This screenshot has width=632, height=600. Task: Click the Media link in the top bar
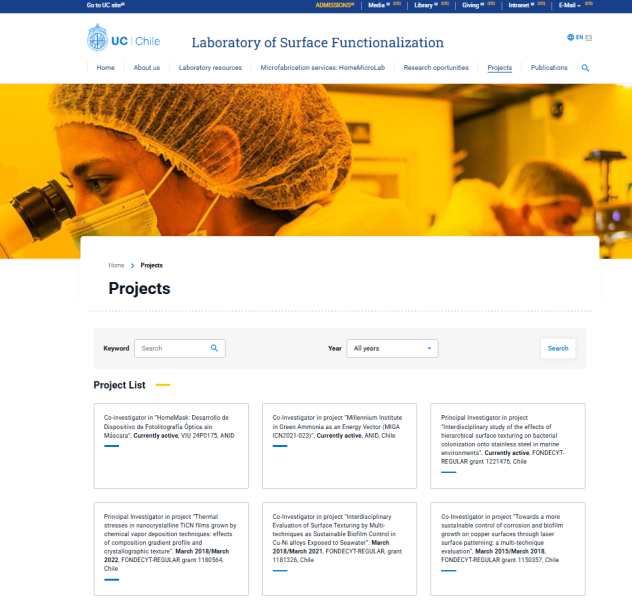pos(379,5)
